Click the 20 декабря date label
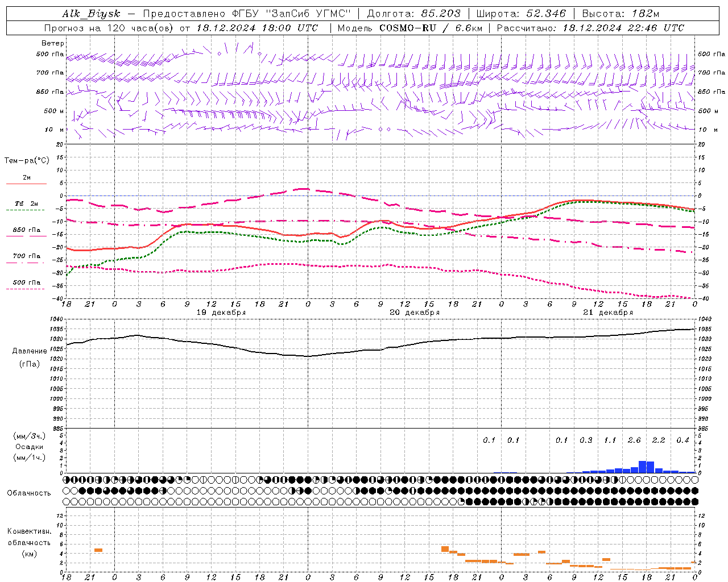728x582 pixels. (x=415, y=313)
